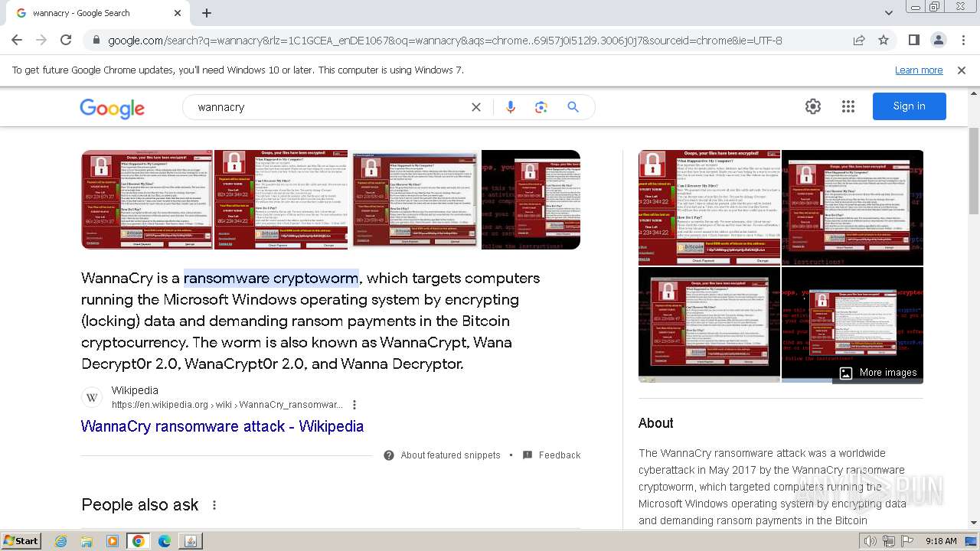Viewport: 980px width, 551px height.
Task: Open the volume speaker tray icon
Action: pyautogui.click(x=871, y=541)
